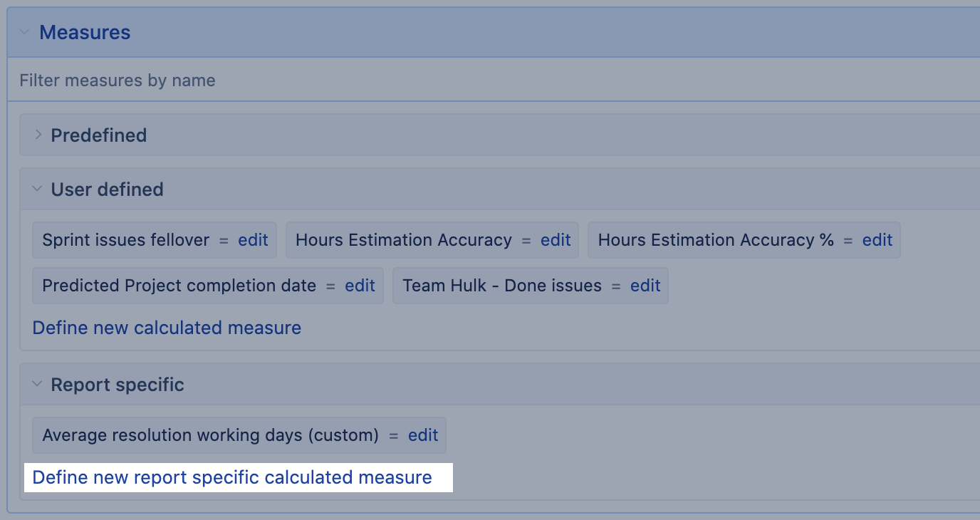This screenshot has height=520, width=980.
Task: Edit the Team Hulk - Done issues measure
Action: [x=645, y=286]
